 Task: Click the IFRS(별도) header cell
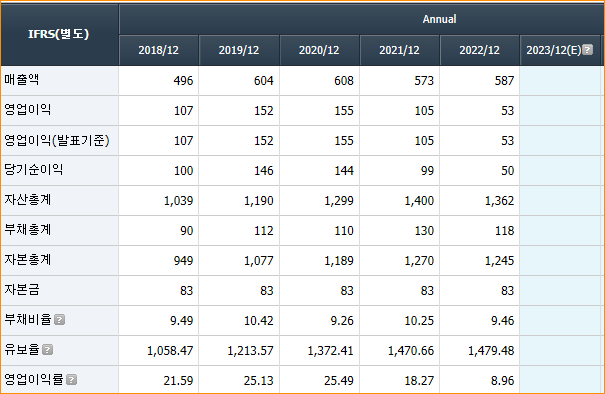(59, 34)
